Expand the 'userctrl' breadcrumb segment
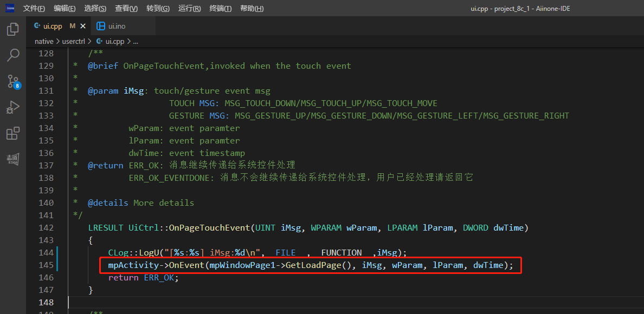 tap(73, 41)
